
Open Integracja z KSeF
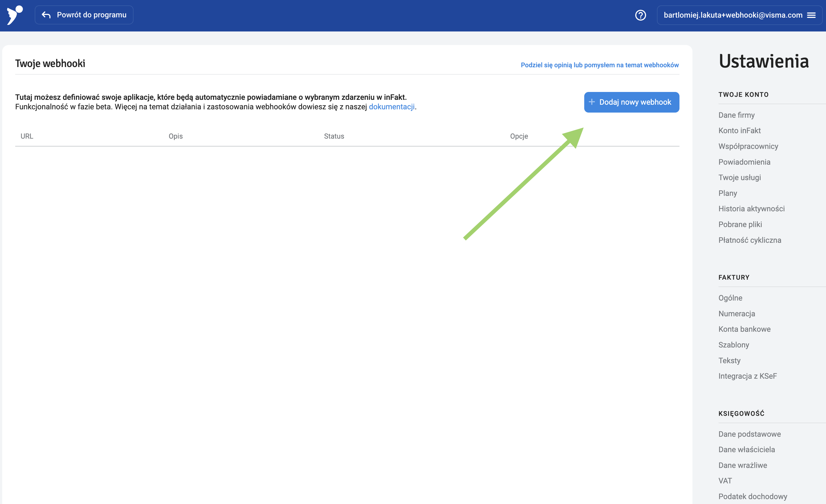pos(748,376)
